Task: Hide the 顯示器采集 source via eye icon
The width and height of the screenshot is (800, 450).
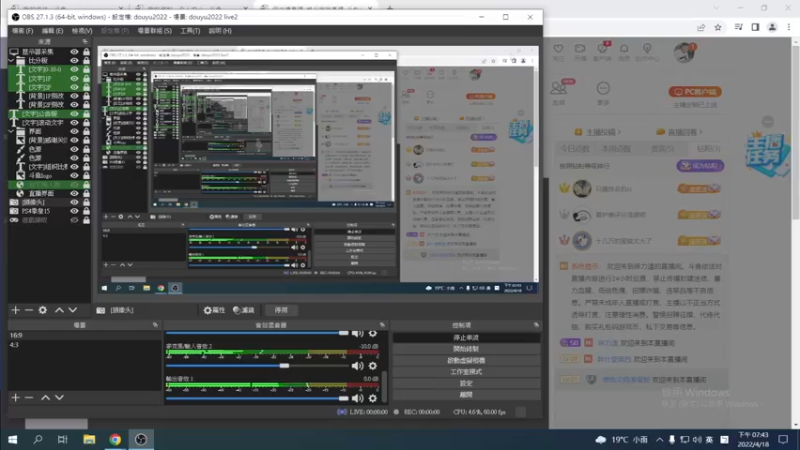Action: 74,52
